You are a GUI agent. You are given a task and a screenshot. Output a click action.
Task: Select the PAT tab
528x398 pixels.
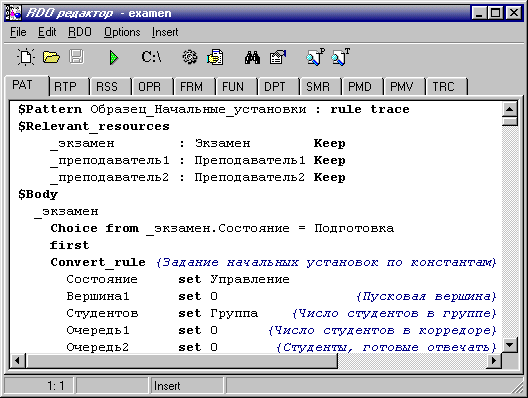[27, 85]
